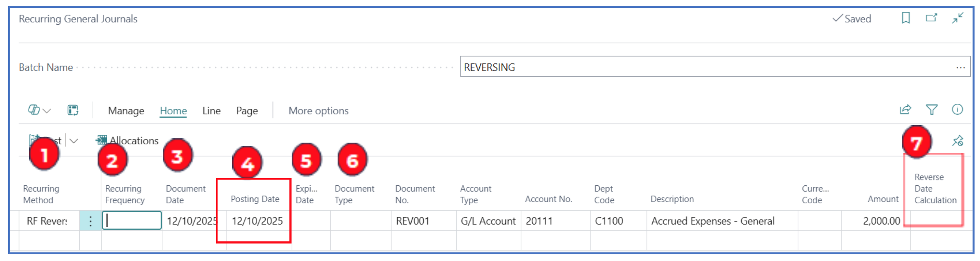Switch to the Line menu tab
This screenshot has height=261, width=980.
tap(211, 111)
